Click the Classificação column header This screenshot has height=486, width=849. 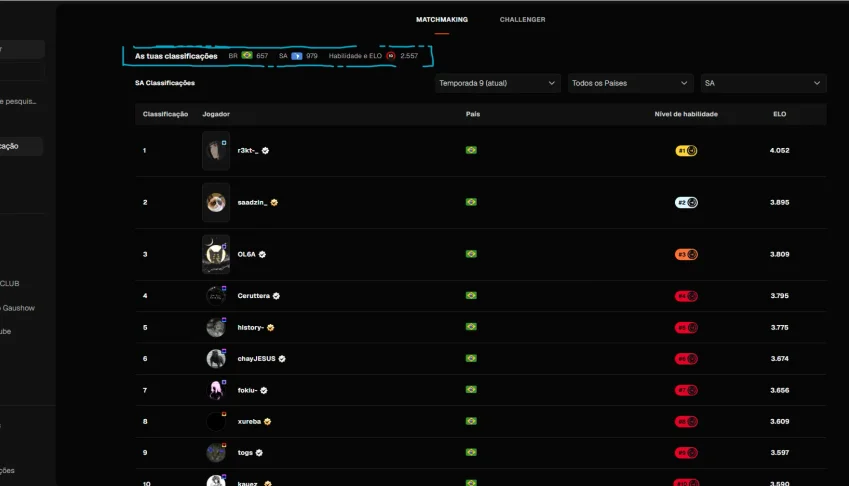165,114
